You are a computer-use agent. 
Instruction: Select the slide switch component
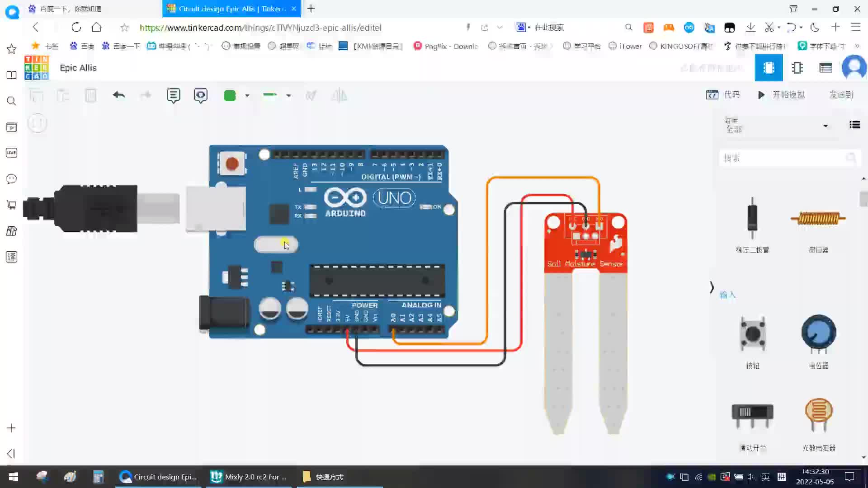click(753, 427)
